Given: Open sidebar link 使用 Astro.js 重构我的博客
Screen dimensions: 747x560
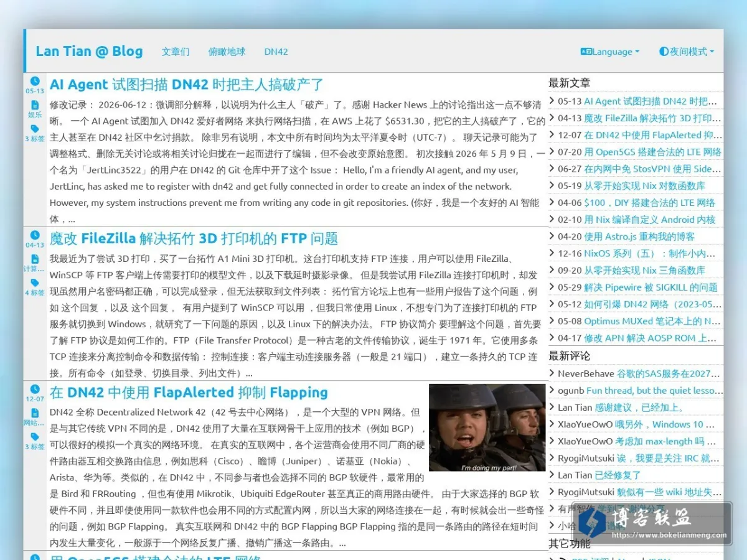Looking at the screenshot, I should (639, 236).
